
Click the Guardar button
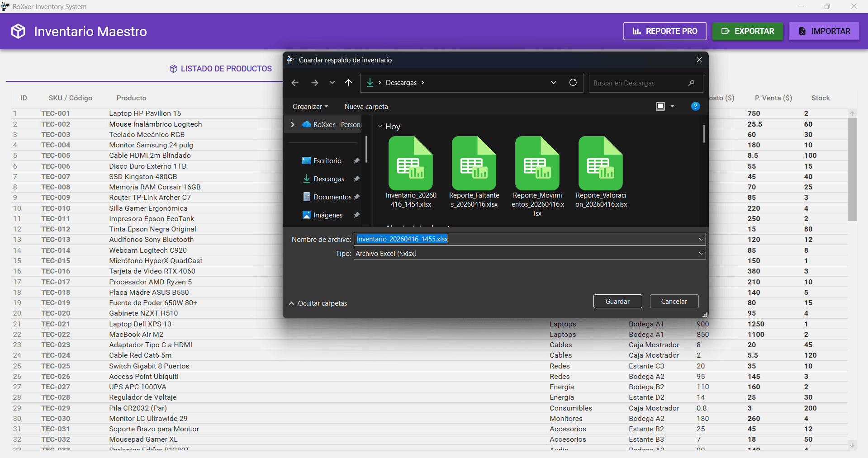[617, 302]
